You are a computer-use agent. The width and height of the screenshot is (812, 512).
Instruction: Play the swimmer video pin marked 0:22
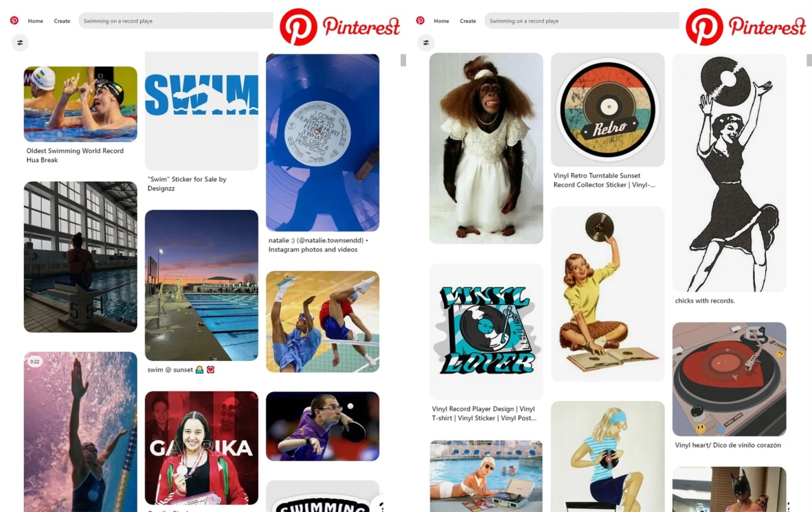coord(81,432)
